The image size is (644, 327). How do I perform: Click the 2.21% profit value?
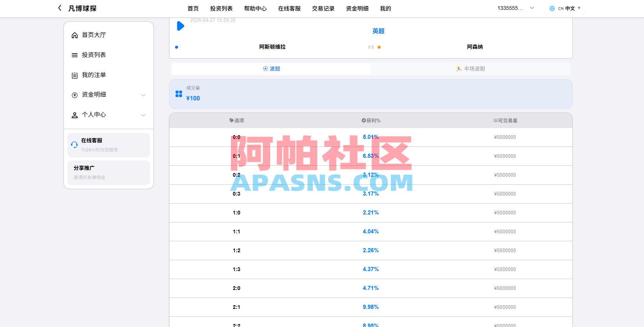(x=371, y=213)
